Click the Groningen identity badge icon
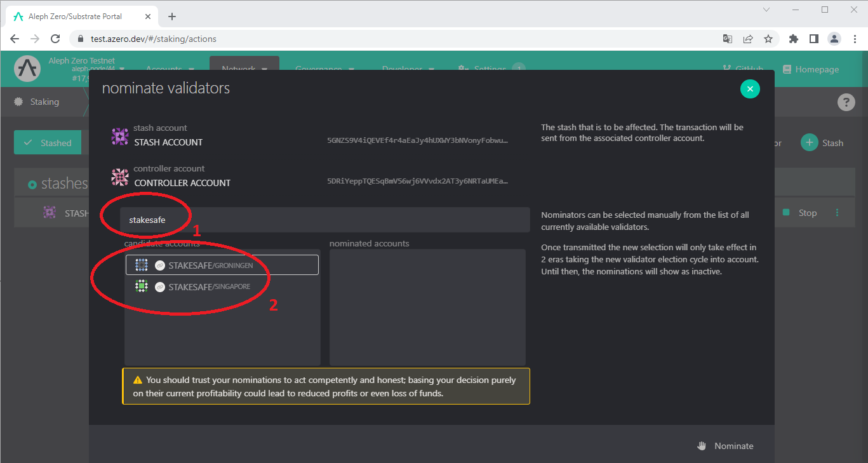The image size is (868, 463). (160, 265)
